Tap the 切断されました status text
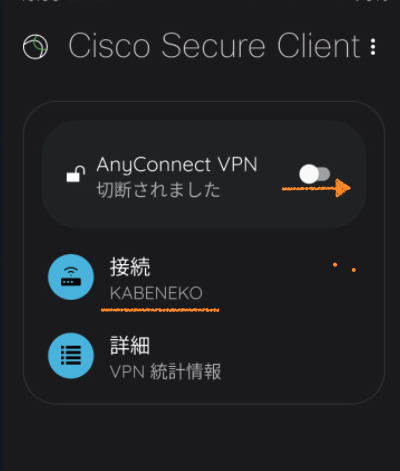This screenshot has height=471, width=400. [158, 190]
